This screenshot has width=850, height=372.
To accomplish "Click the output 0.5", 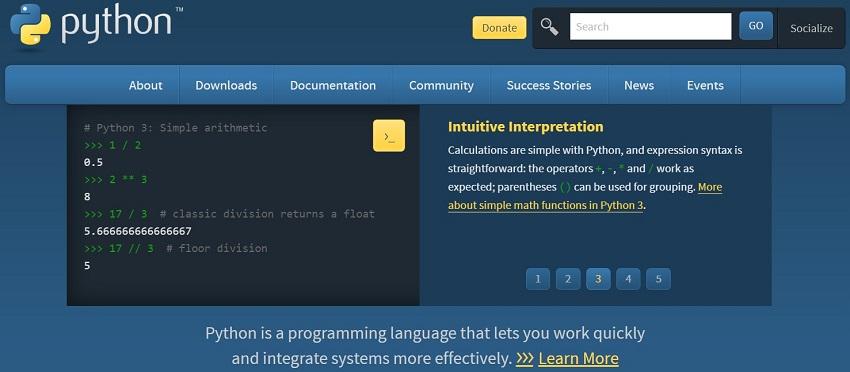I will [x=93, y=162].
